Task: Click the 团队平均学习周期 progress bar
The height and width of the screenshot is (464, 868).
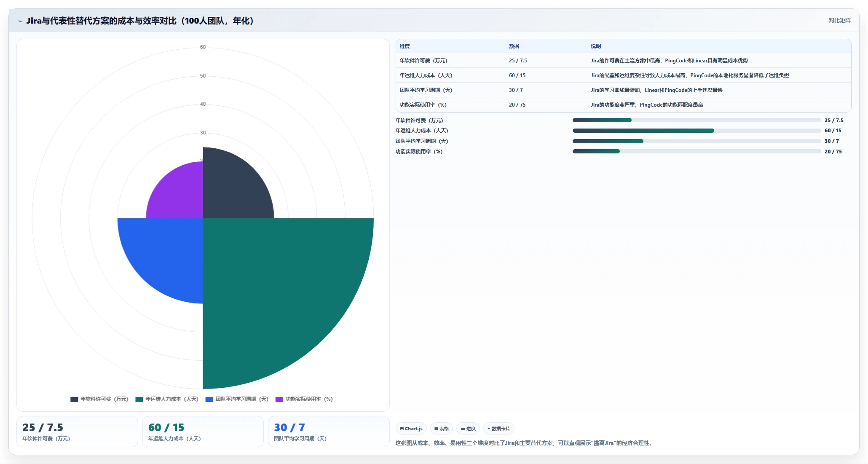Action: pyautogui.click(x=697, y=141)
